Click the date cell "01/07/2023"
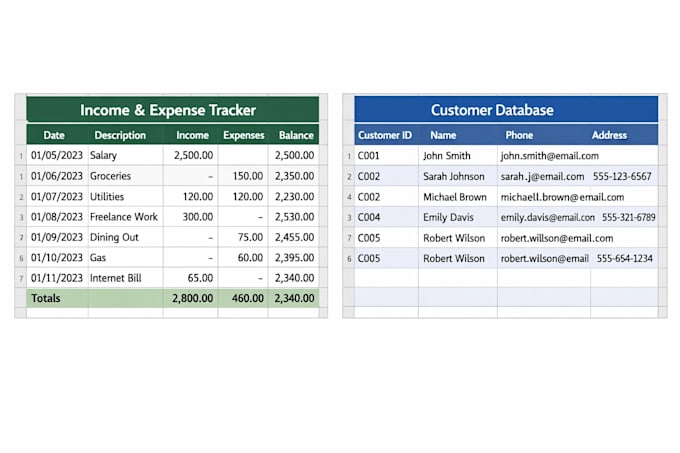This screenshot has width=680, height=453. pos(56,196)
